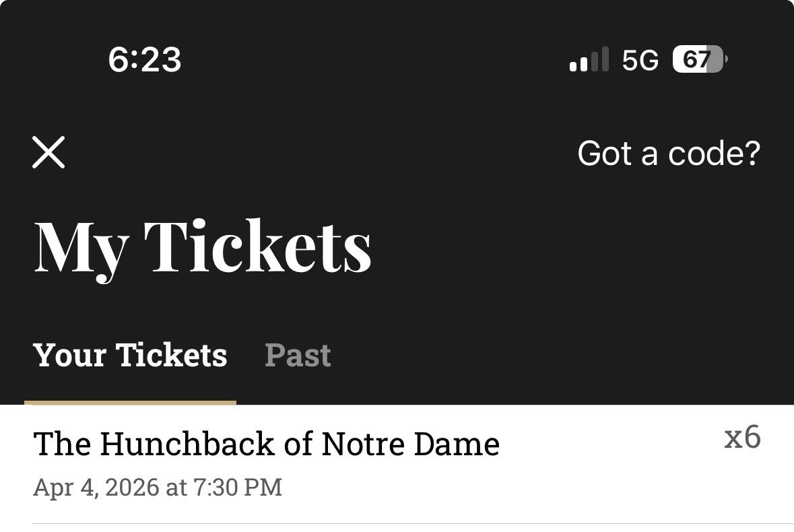This screenshot has height=532, width=794.
Task: Close the My Tickets screen with X
Action: point(48,152)
